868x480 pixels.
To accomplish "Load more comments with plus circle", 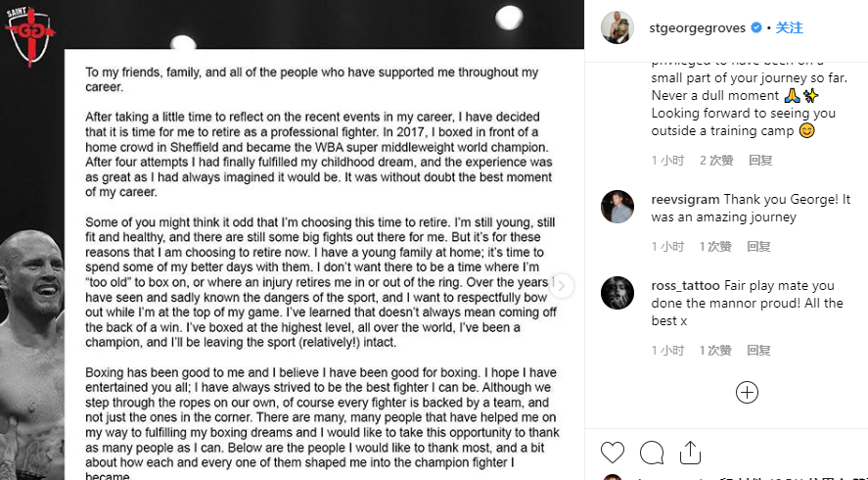I will (x=747, y=393).
